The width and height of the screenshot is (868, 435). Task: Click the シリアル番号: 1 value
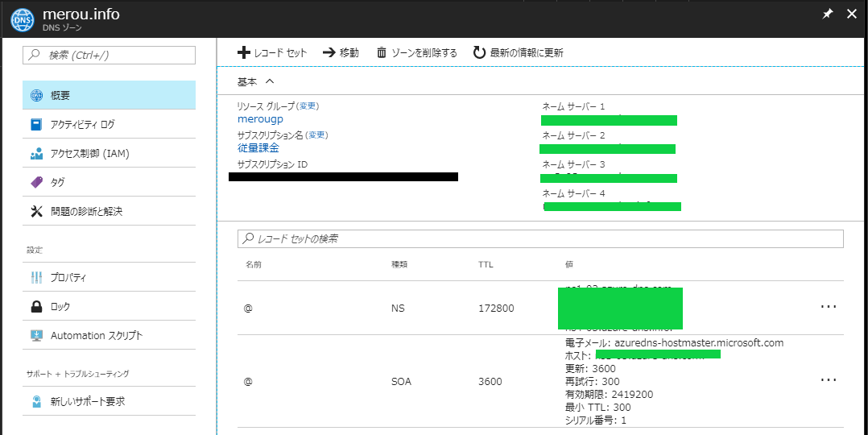[x=596, y=420]
